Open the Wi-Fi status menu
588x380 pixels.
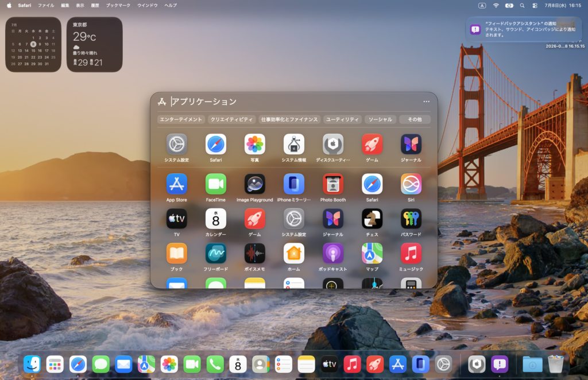pos(496,5)
